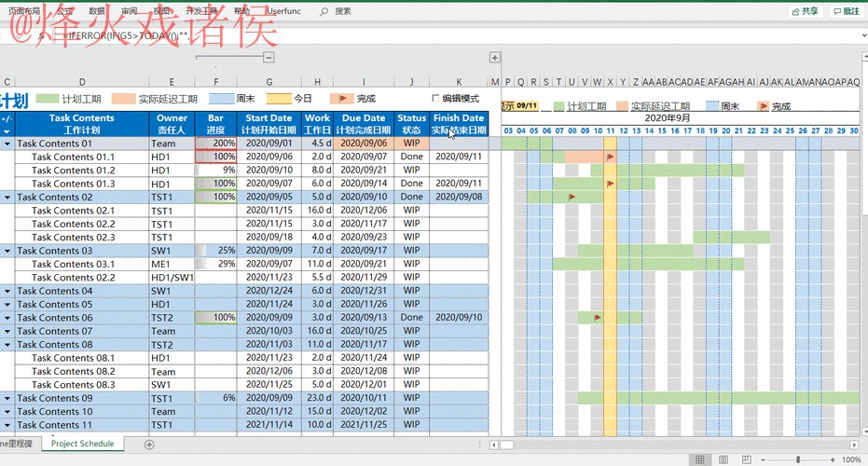Add a new sheet with plus icon
Image resolution: width=868 pixels, height=466 pixels.
(149, 445)
